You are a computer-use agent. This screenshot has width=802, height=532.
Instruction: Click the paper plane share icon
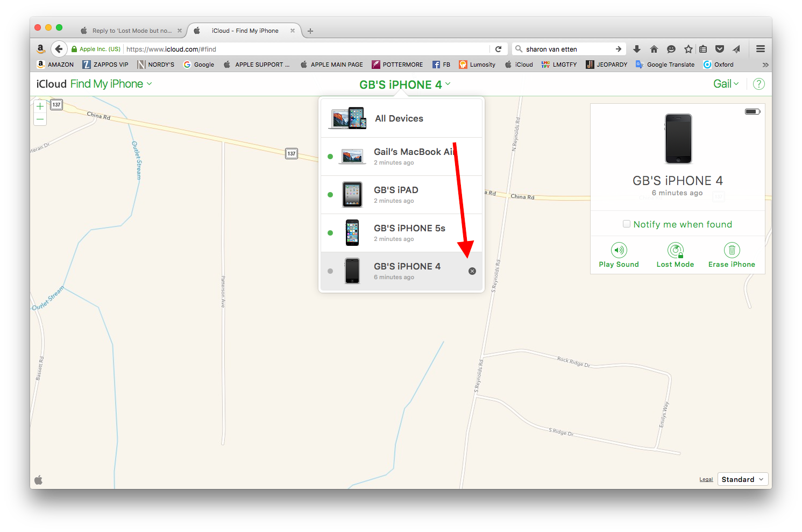[736, 49]
